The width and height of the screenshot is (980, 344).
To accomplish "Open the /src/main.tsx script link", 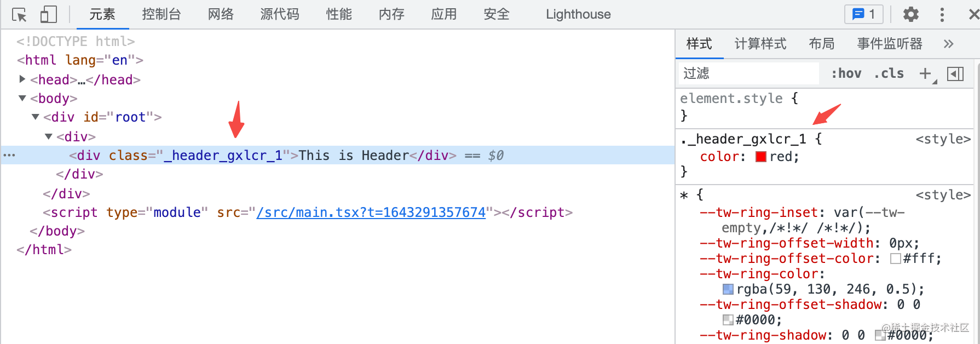I will [x=371, y=213].
